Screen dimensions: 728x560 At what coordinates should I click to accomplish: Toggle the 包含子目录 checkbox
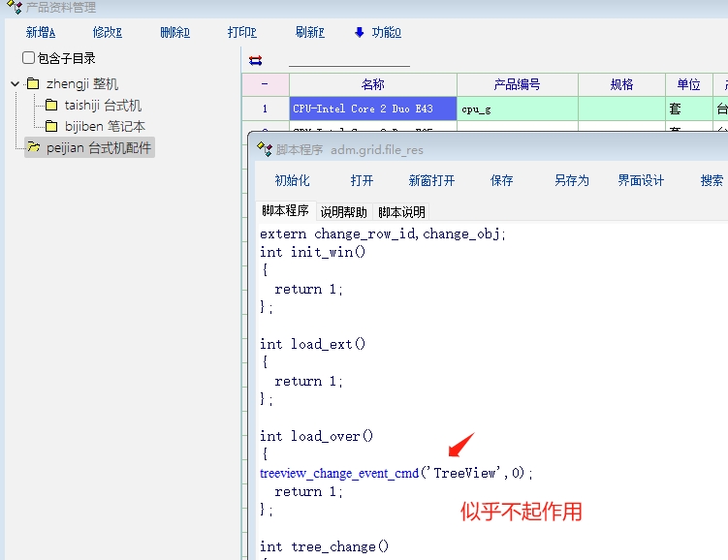point(28,58)
